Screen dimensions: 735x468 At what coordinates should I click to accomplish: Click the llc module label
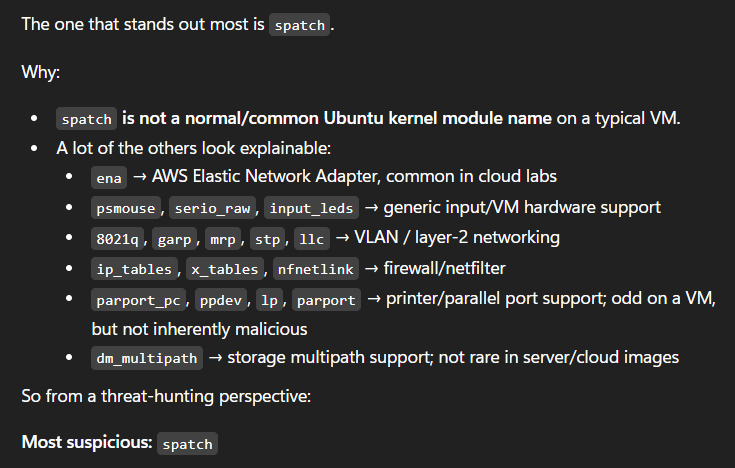(313, 239)
